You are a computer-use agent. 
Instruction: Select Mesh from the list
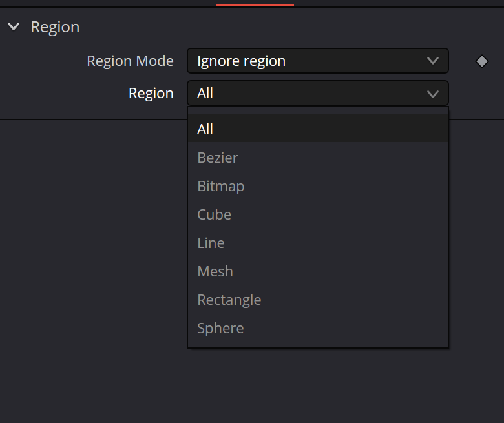coord(317,271)
